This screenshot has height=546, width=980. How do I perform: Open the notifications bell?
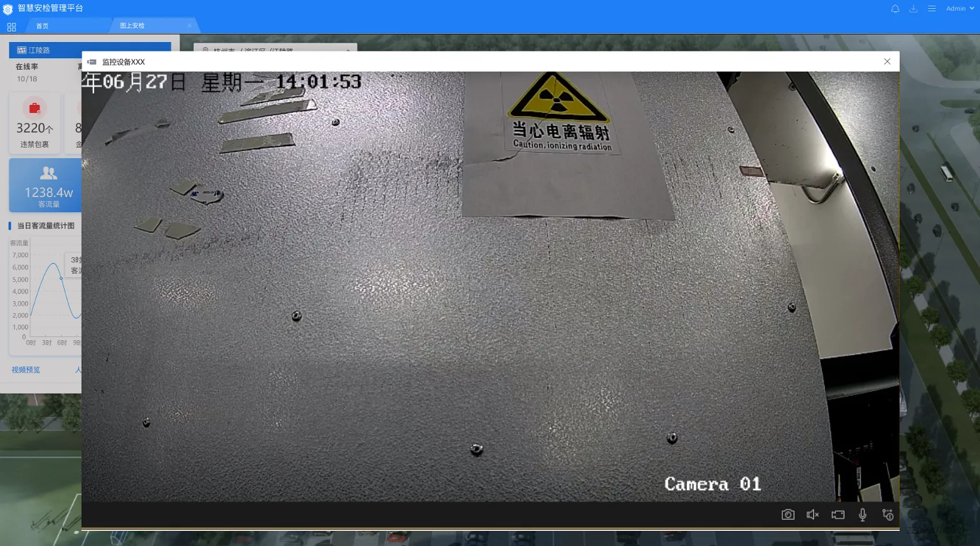click(x=895, y=9)
